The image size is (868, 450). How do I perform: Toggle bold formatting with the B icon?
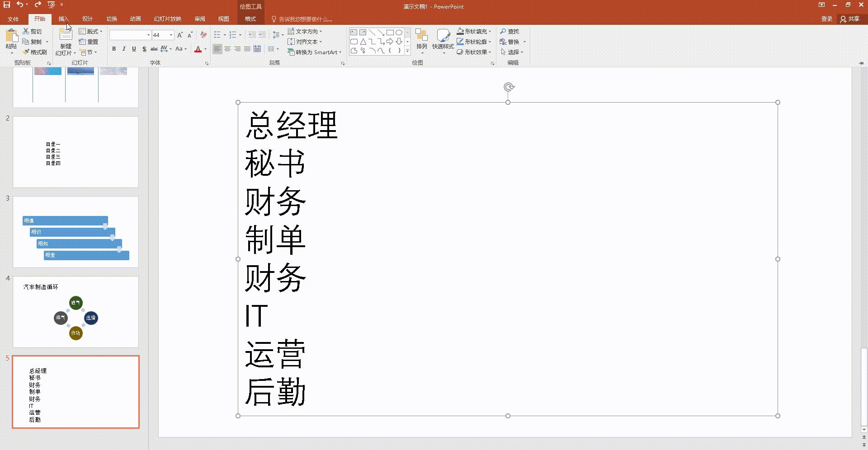click(x=114, y=49)
